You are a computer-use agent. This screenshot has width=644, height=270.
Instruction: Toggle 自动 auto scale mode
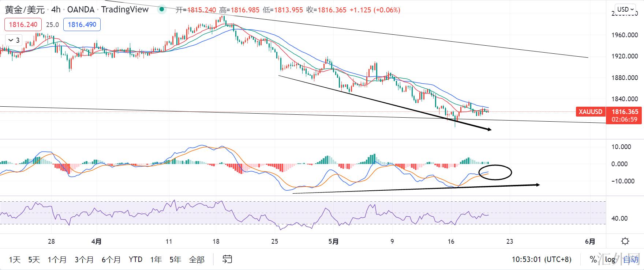630,259
